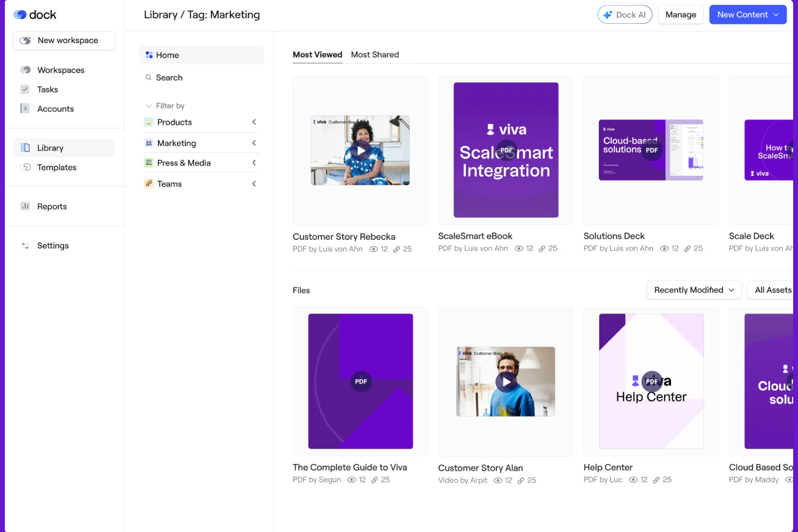Click the Tasks checkmark icon

(25, 89)
